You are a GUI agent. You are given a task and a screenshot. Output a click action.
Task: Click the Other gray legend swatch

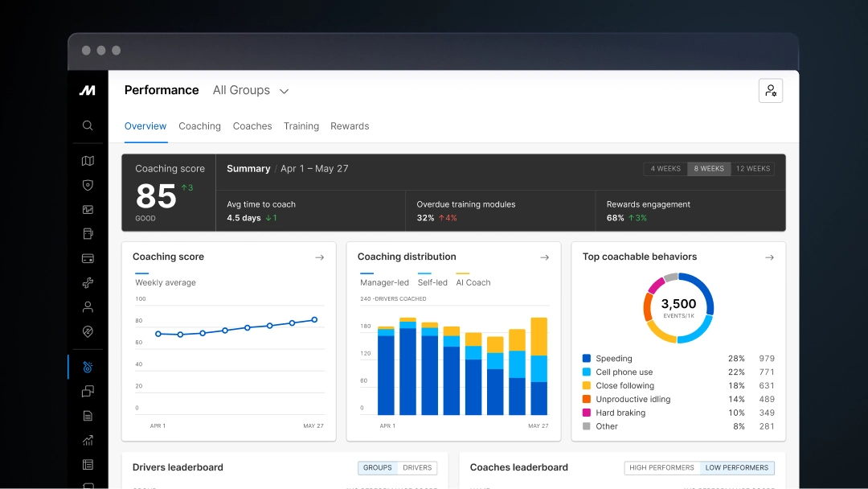587,426
